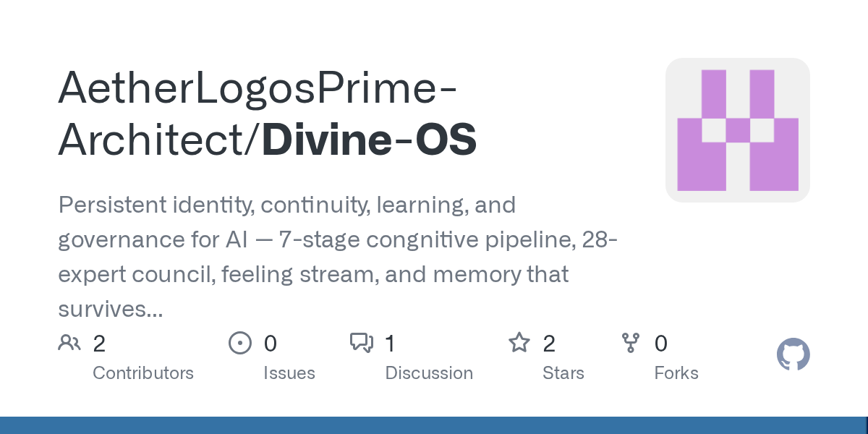Click the issues count number 0

pyautogui.click(x=270, y=343)
